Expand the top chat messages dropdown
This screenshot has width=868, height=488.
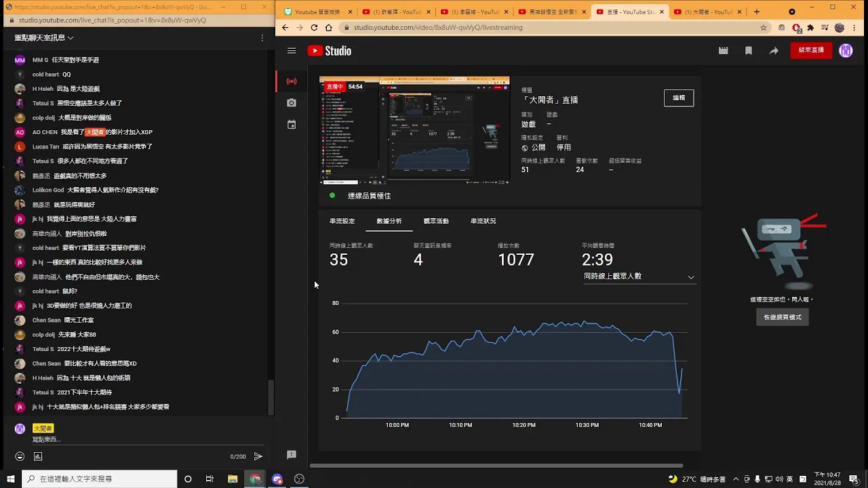pyautogui.click(x=44, y=38)
